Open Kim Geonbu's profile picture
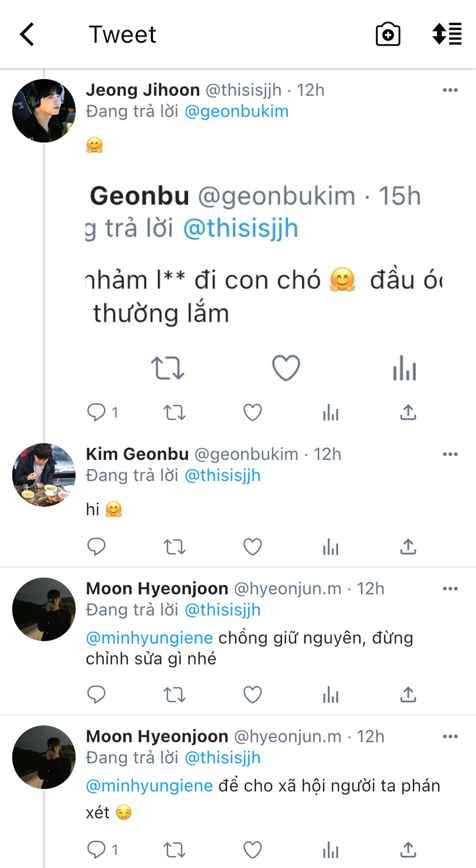Screen dimensions: 476x868 tap(44, 475)
